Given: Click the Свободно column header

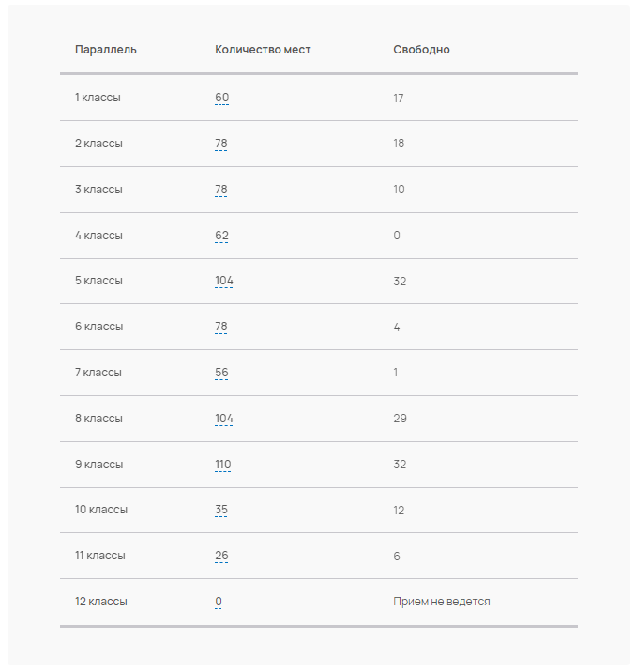Looking at the screenshot, I should [421, 50].
